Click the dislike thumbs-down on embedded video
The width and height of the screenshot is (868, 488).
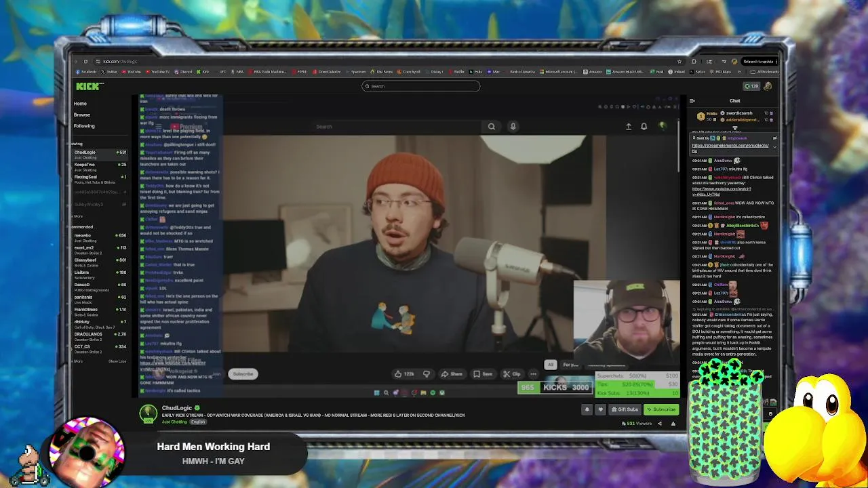point(427,373)
